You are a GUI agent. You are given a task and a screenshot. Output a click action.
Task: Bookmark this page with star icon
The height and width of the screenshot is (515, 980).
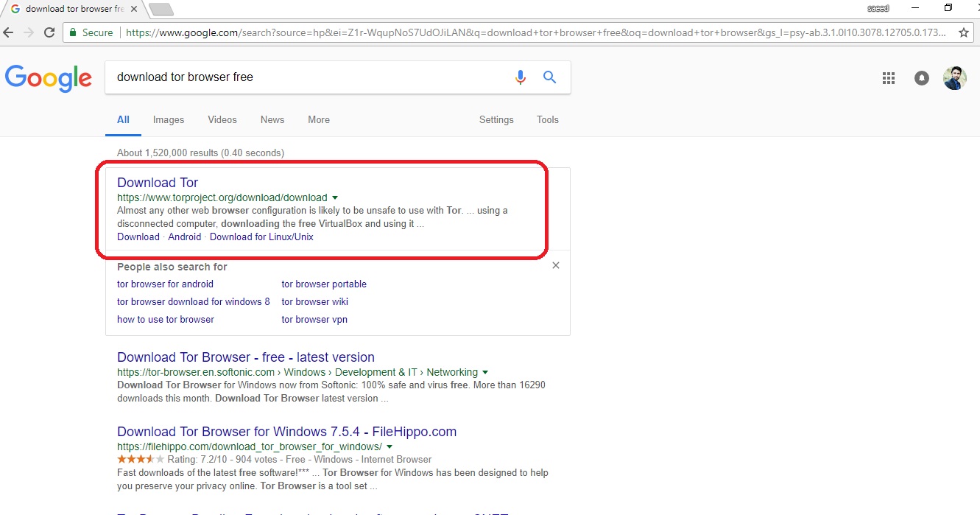click(964, 32)
